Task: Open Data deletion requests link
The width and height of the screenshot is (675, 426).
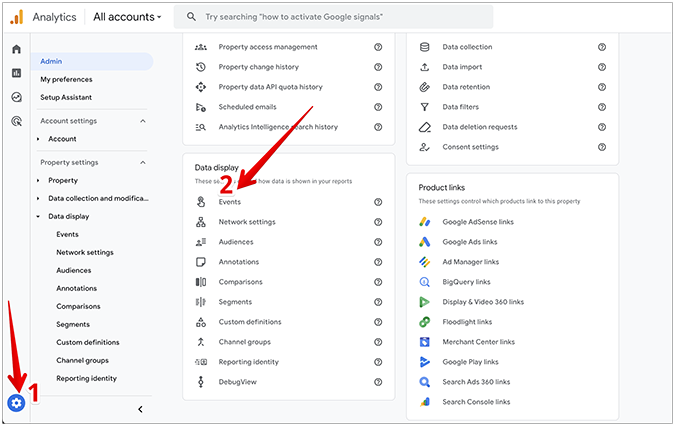Action: (x=480, y=127)
